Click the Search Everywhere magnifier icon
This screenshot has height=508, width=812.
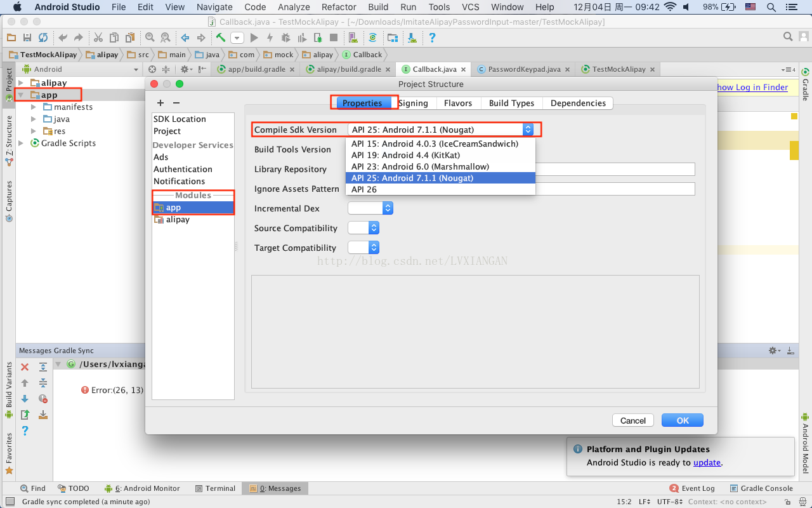(788, 37)
